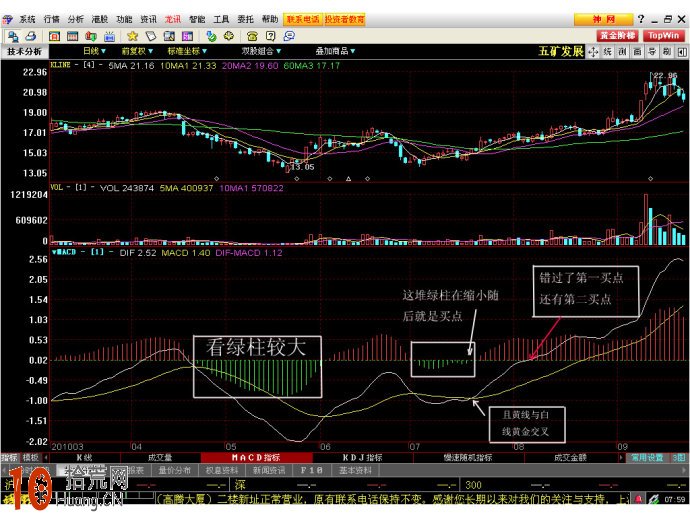The height and width of the screenshot is (517, 690).
Task: Click the title bar question mark icon
Action: 641,19
